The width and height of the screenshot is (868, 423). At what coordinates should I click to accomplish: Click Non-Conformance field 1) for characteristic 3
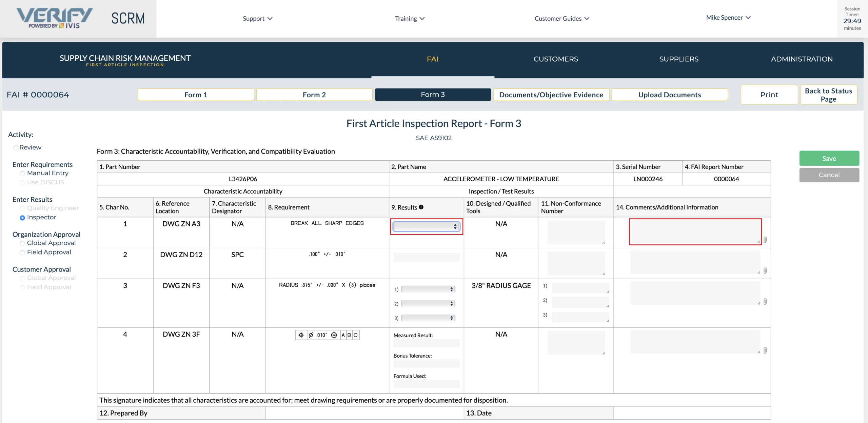click(580, 288)
